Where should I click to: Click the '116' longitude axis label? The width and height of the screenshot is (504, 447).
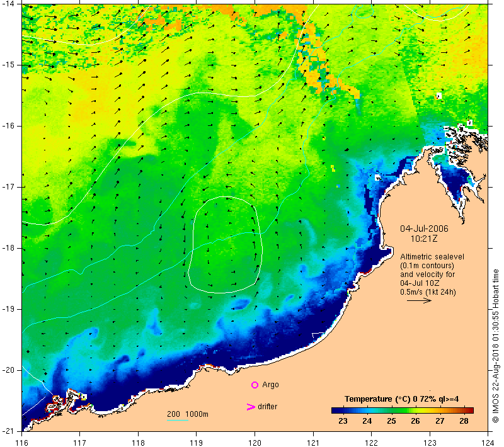[21, 443]
